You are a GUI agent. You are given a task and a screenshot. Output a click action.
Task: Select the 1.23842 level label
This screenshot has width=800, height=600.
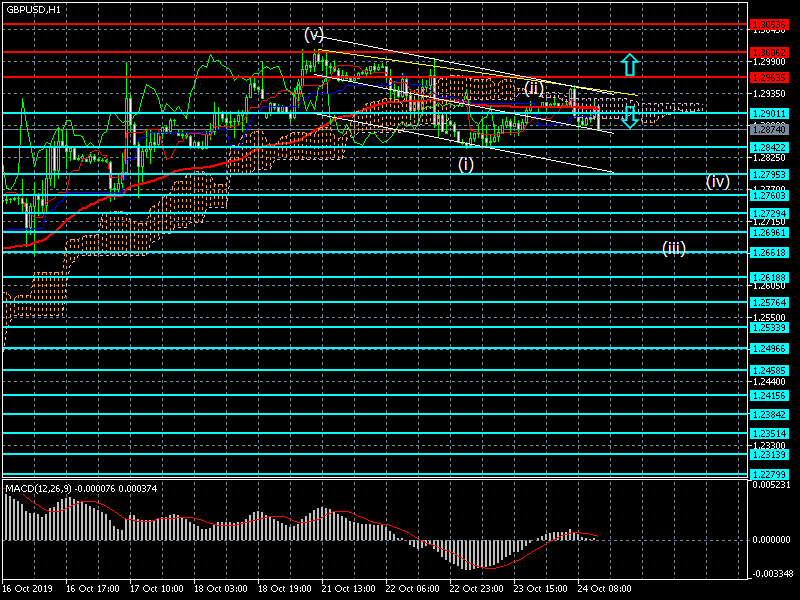click(x=769, y=414)
